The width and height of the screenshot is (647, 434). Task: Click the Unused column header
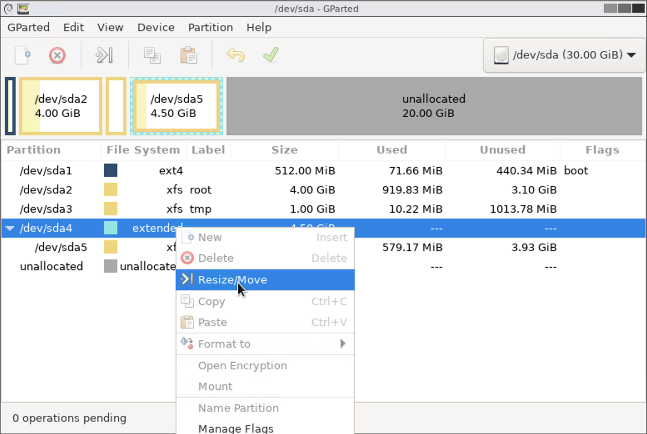tap(503, 150)
